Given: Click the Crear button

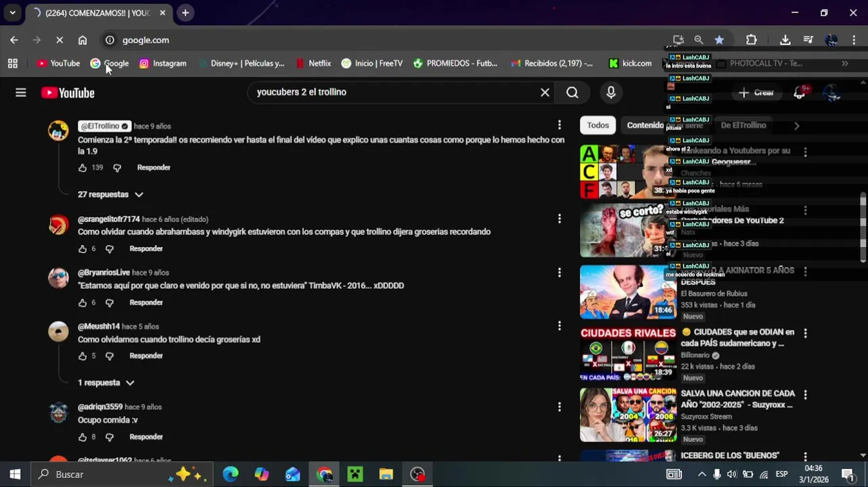Looking at the screenshot, I should pyautogui.click(x=756, y=93).
